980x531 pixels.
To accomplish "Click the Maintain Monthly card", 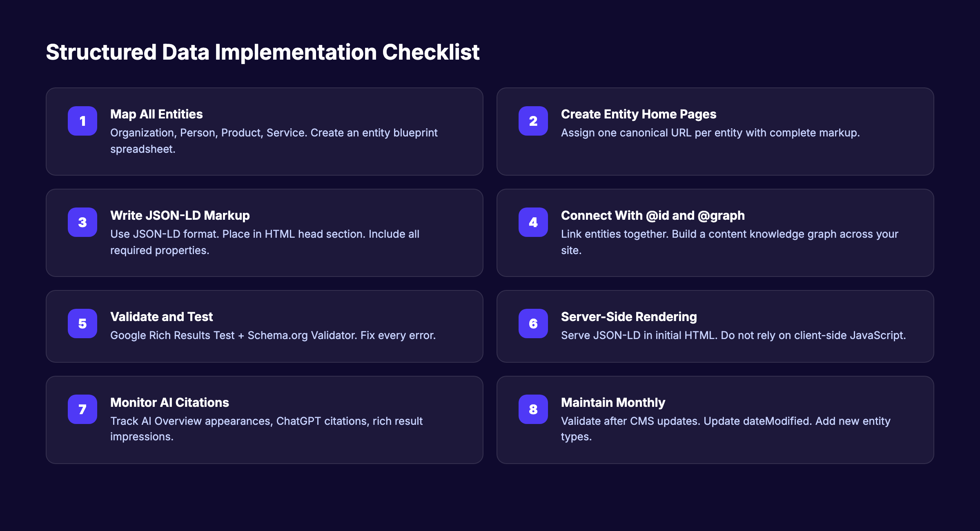I will coord(613,403).
